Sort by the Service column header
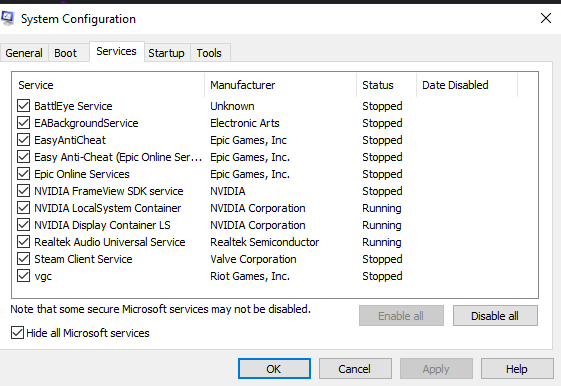The width and height of the screenshot is (561, 386). (x=108, y=85)
